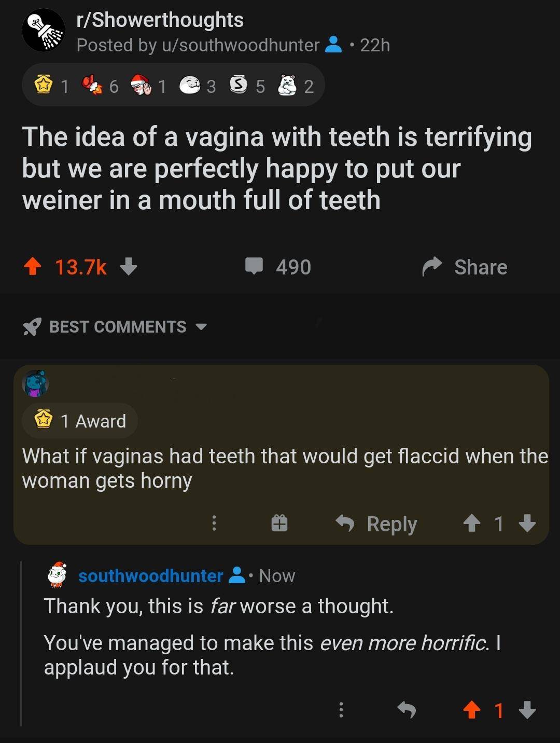560x743 pixels.
Task: Tap southwoodhunter's username in the reply
Action: (150, 575)
